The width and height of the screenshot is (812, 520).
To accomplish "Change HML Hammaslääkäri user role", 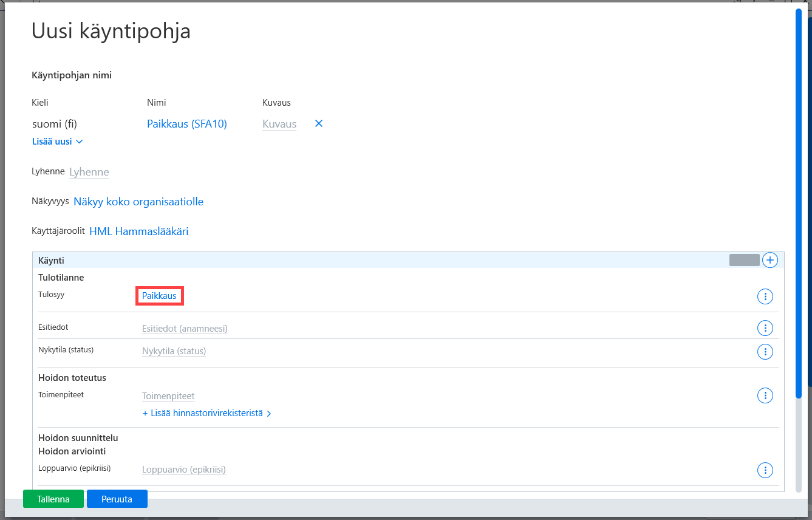I will tap(139, 231).
